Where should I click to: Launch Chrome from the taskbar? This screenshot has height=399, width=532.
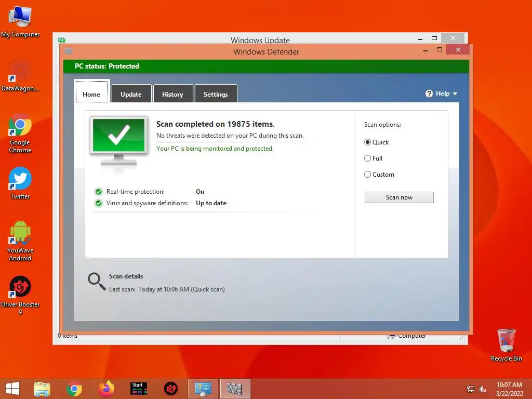pos(74,389)
